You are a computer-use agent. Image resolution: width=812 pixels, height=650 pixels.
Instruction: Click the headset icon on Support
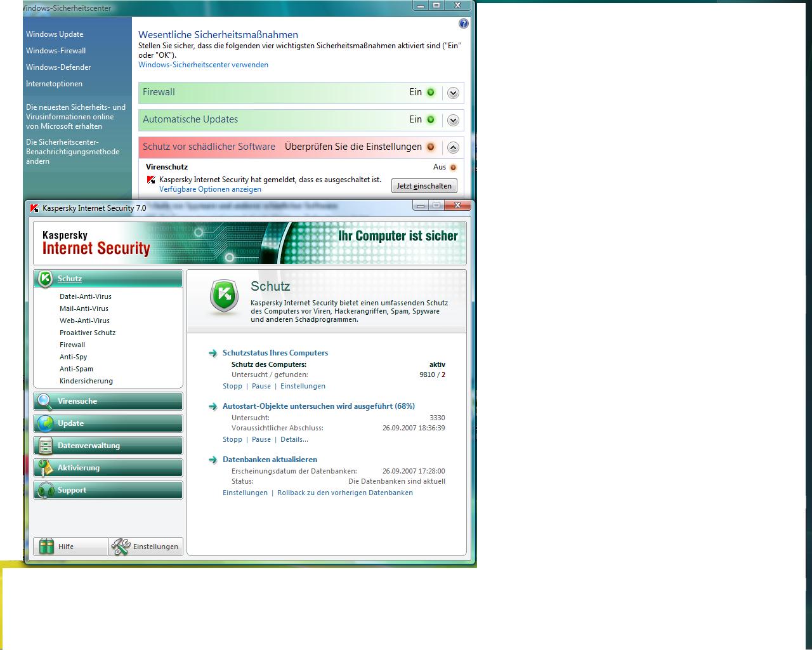[x=45, y=490]
